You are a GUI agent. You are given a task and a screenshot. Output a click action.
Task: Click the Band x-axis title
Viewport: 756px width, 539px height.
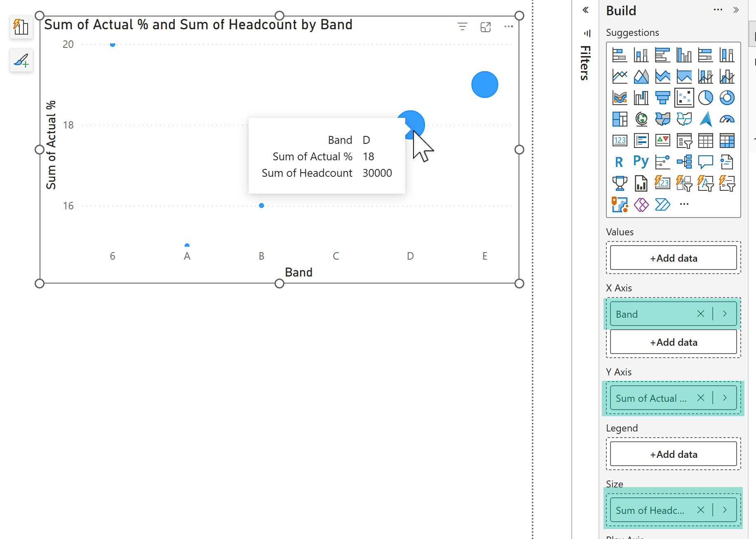pos(298,272)
